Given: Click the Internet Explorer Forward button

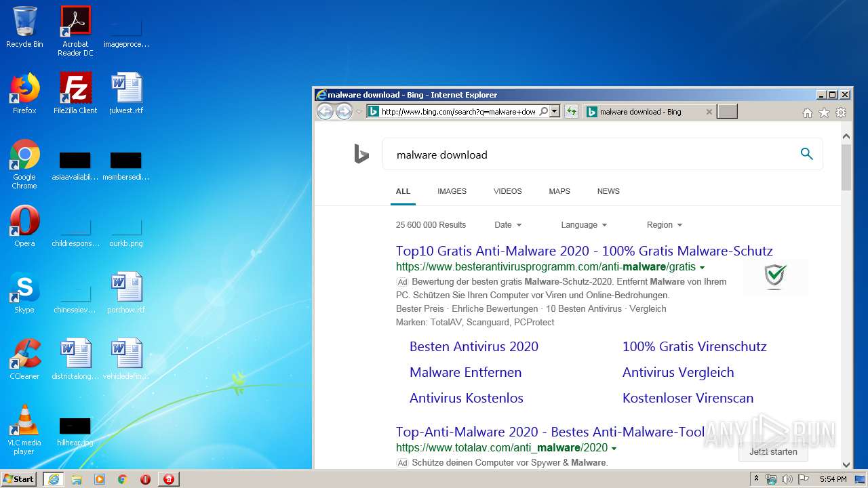Looking at the screenshot, I should point(344,112).
